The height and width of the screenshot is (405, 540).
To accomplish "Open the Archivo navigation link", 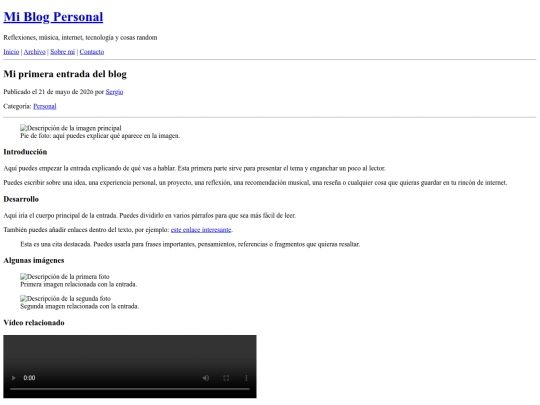I will (x=35, y=52).
